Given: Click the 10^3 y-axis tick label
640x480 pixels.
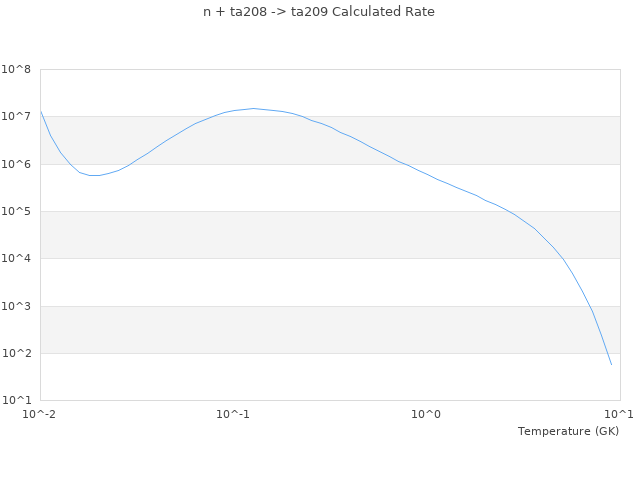Looking at the screenshot, I should pyautogui.click(x=16, y=307).
